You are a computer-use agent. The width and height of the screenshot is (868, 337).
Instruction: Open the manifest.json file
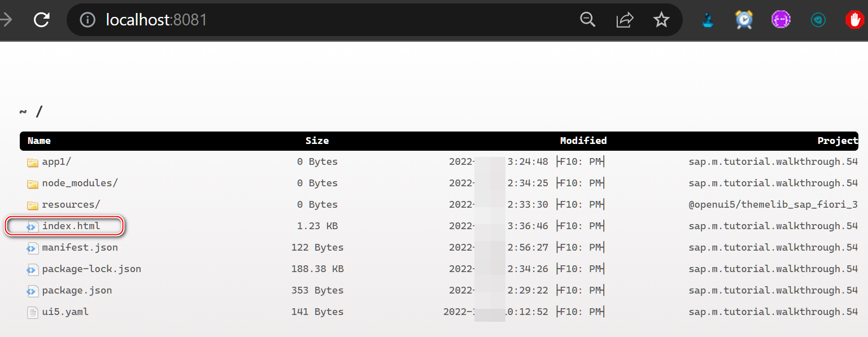tap(80, 247)
